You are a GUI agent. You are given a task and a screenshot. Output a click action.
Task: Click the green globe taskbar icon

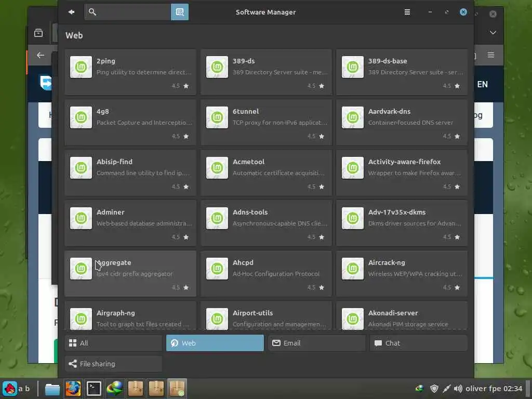[114, 389]
